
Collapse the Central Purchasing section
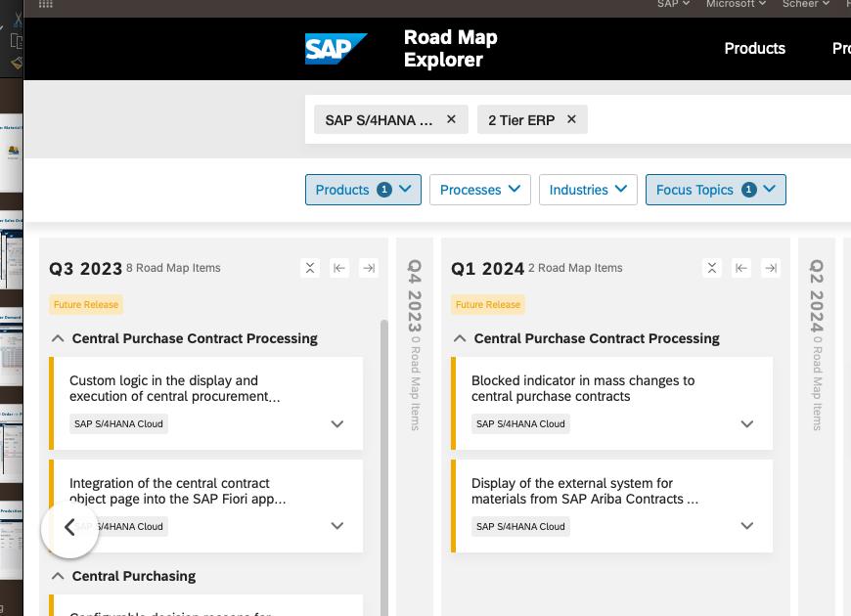[58, 576]
